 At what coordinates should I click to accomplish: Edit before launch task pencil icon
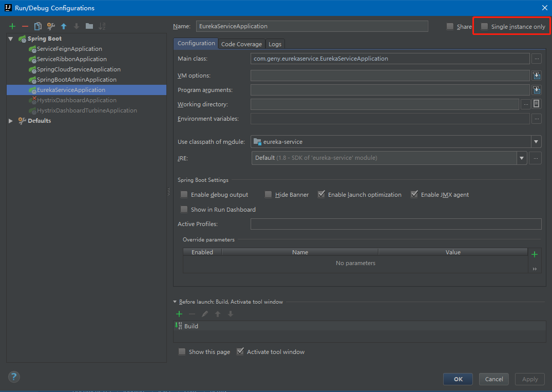pos(205,314)
